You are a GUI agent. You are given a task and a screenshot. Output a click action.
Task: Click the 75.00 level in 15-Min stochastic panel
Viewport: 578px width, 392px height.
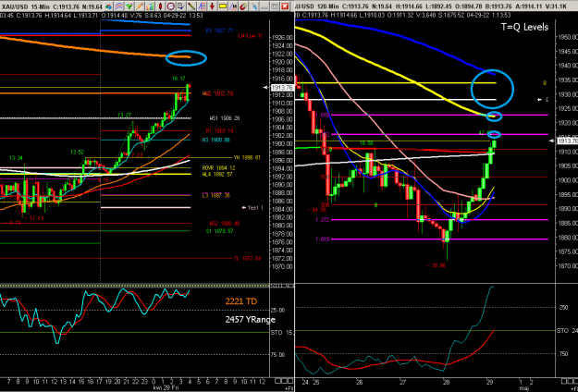[x=278, y=354]
